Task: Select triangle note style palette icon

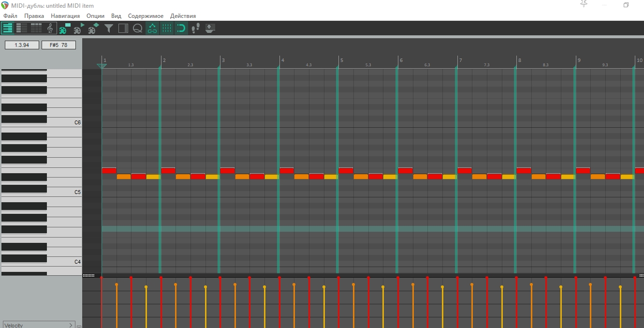Action: 79,29
